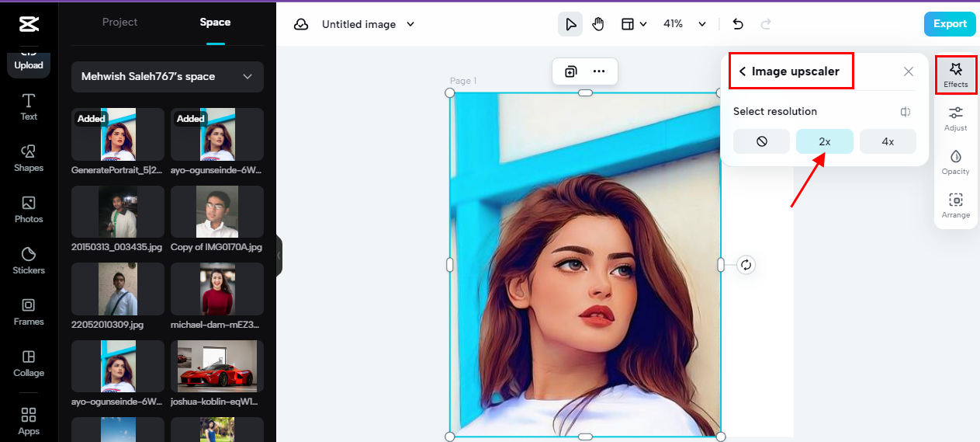980x442 pixels.
Task: Select joshua-koblin red car thumbnail
Action: 217,367
